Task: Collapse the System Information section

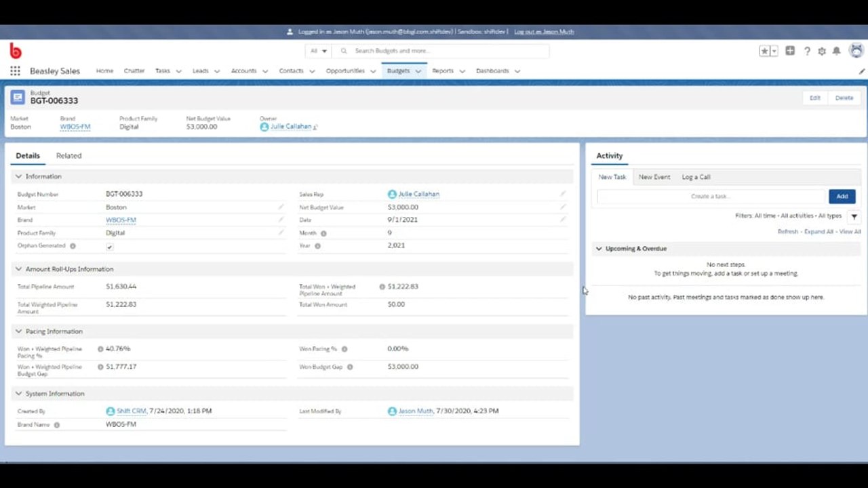Action: (x=18, y=394)
